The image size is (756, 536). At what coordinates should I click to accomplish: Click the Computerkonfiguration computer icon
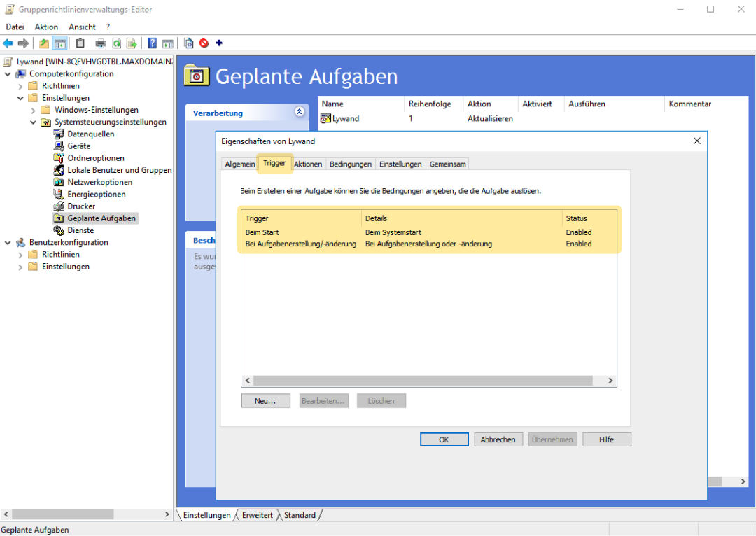coord(21,73)
